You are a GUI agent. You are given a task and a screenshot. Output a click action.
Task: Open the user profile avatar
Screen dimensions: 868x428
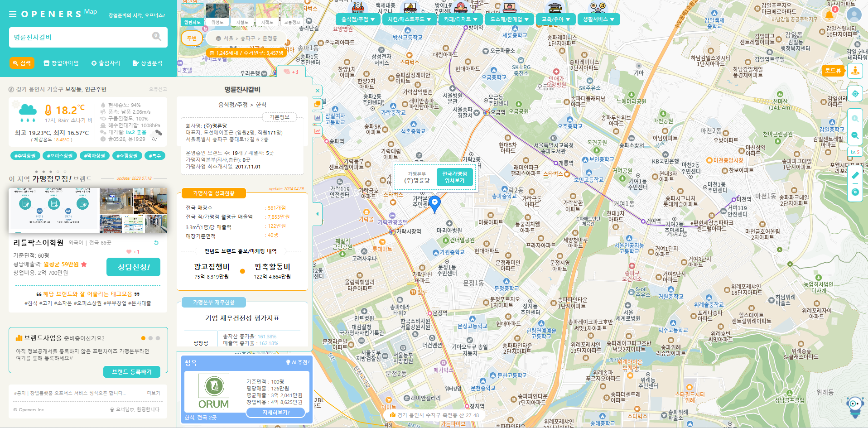pos(854,15)
